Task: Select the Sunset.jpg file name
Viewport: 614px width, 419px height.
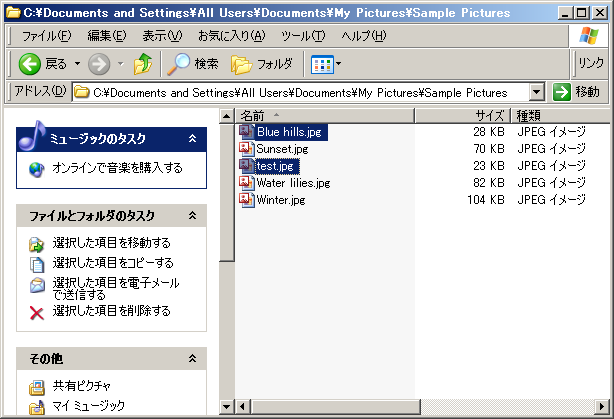Action: click(x=282, y=149)
